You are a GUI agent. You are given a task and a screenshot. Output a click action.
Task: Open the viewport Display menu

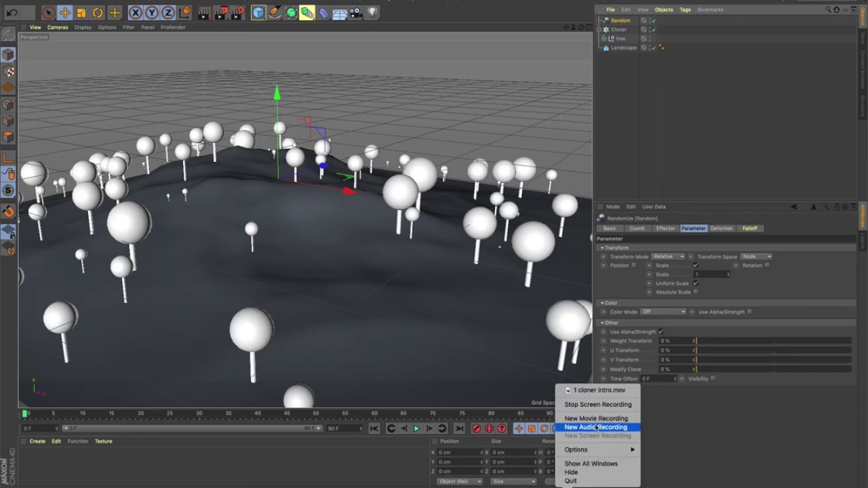83,27
